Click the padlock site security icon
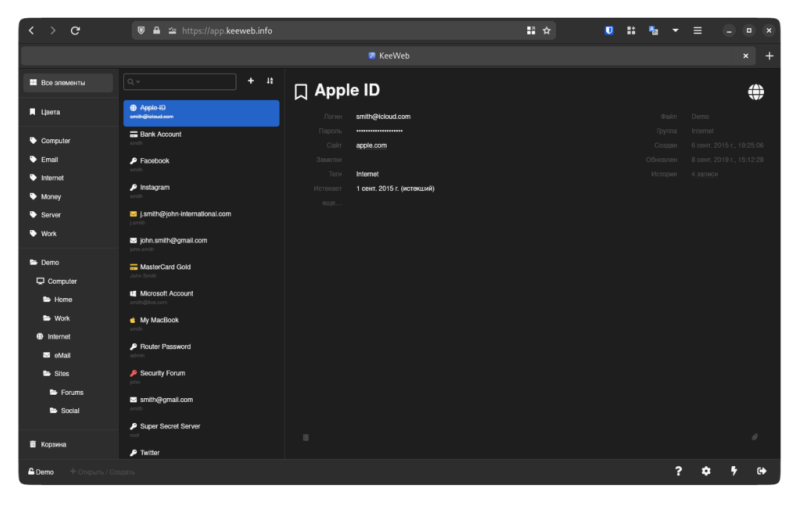 pyautogui.click(x=157, y=31)
